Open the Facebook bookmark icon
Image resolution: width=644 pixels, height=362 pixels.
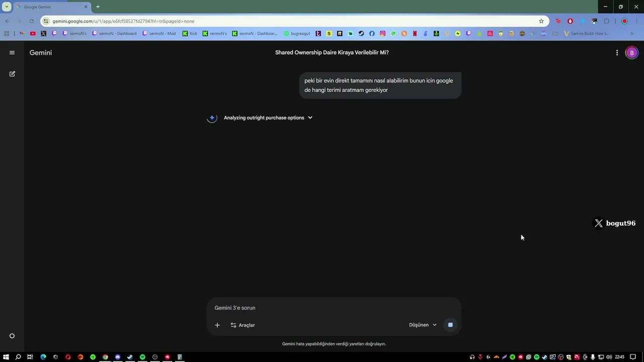click(372, 34)
